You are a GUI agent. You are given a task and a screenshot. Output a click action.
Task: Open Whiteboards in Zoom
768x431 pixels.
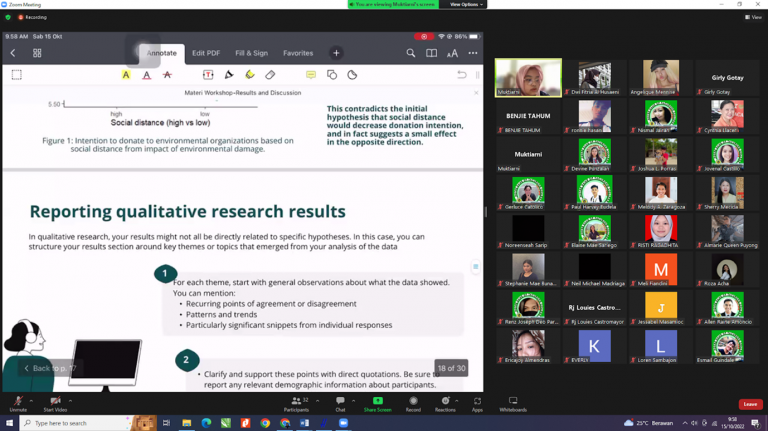[x=513, y=404]
